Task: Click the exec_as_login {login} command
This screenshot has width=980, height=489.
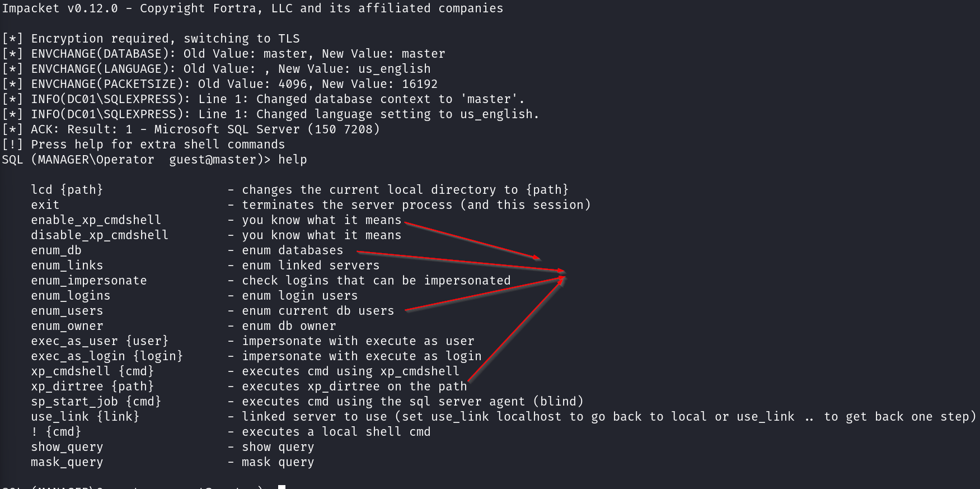Action: (x=107, y=356)
